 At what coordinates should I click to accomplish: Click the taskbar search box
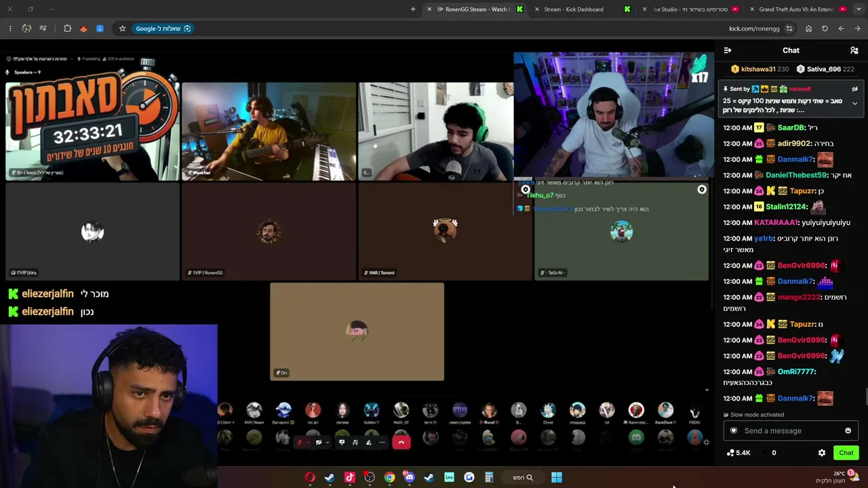[x=523, y=477]
